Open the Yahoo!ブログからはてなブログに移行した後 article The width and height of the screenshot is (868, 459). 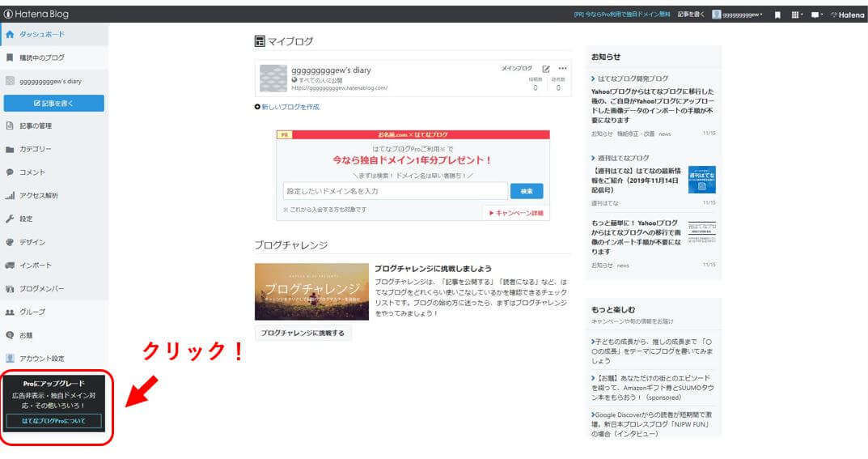(653, 106)
